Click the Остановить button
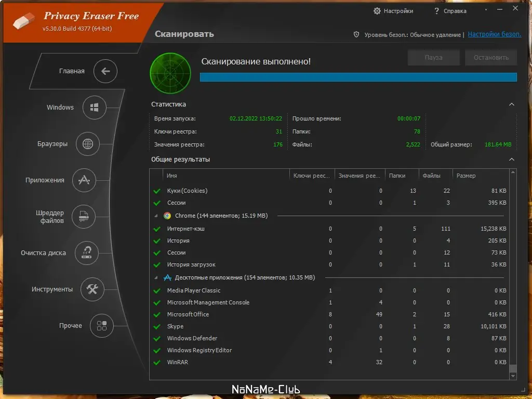532x399 pixels. (x=491, y=57)
